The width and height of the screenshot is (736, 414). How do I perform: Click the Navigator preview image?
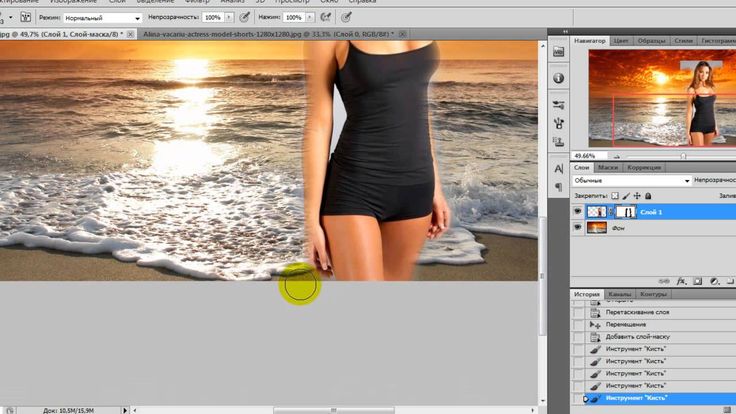[x=662, y=99]
